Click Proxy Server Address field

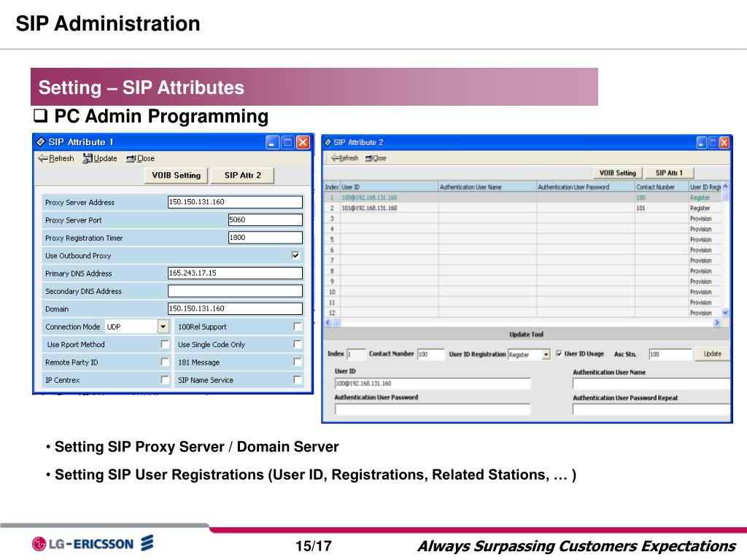[235, 202]
